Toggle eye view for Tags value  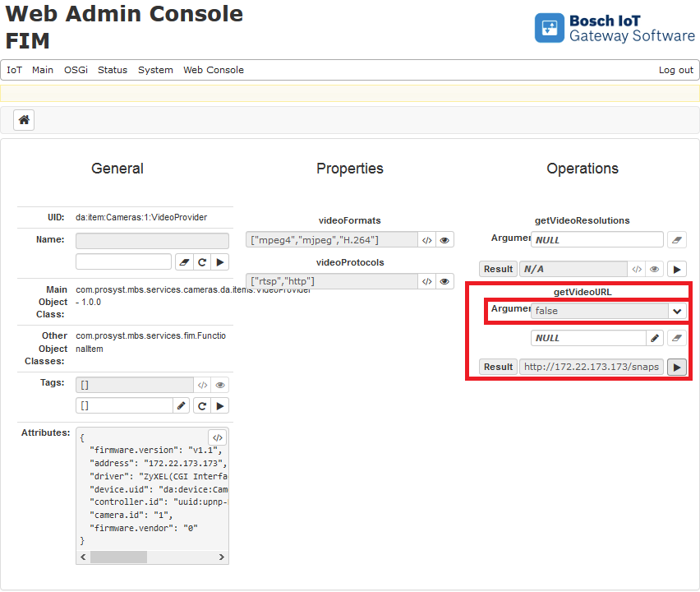[x=220, y=385]
